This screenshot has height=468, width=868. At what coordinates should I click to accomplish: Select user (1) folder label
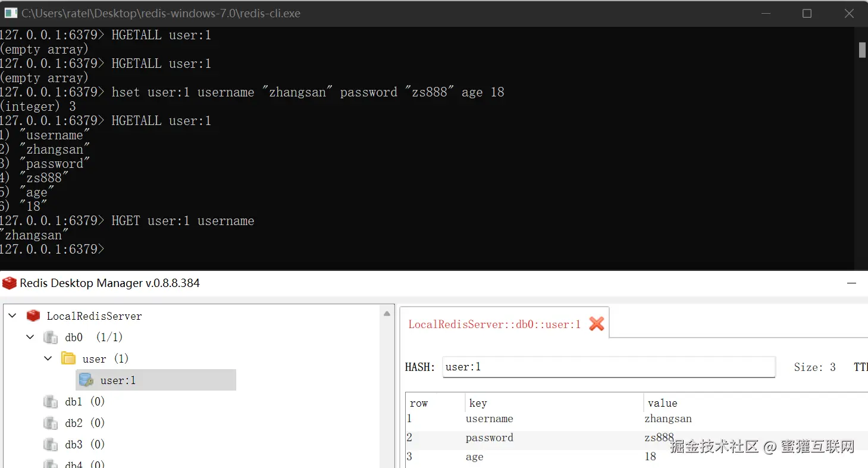[105, 359]
